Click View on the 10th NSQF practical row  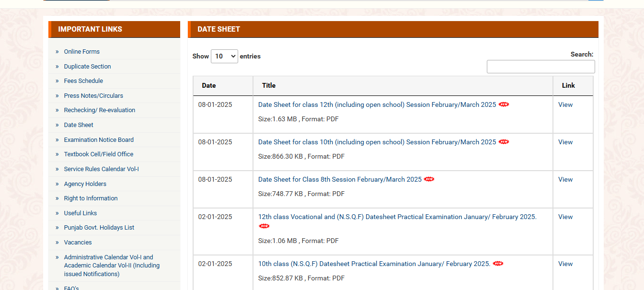[x=565, y=263]
